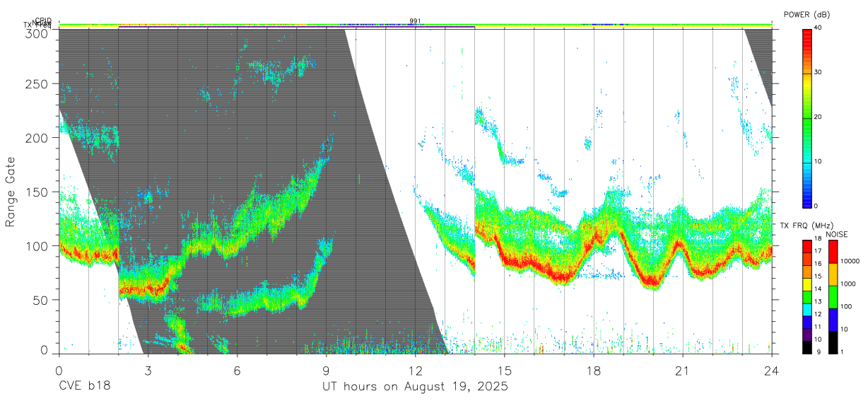Click the '40' tick on the POWER scale

pos(818,28)
